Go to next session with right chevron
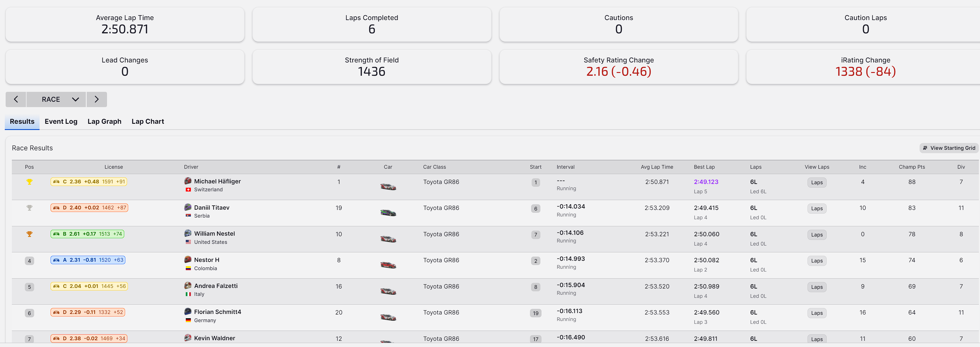This screenshot has width=980, height=347. pyautogui.click(x=97, y=99)
